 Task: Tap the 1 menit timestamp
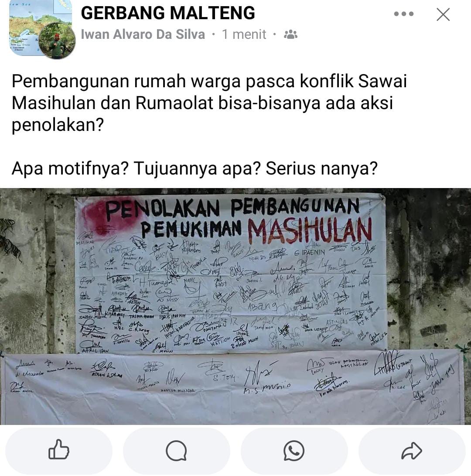tap(244, 34)
